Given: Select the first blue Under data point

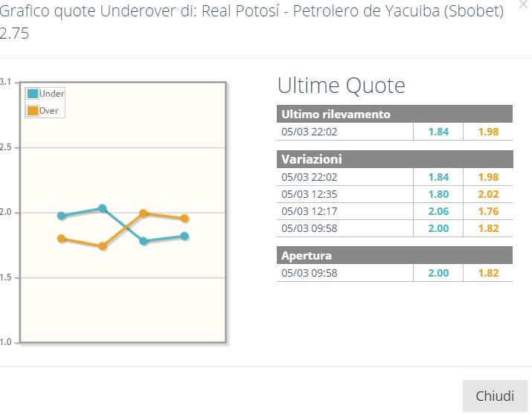Looking at the screenshot, I should tap(62, 216).
